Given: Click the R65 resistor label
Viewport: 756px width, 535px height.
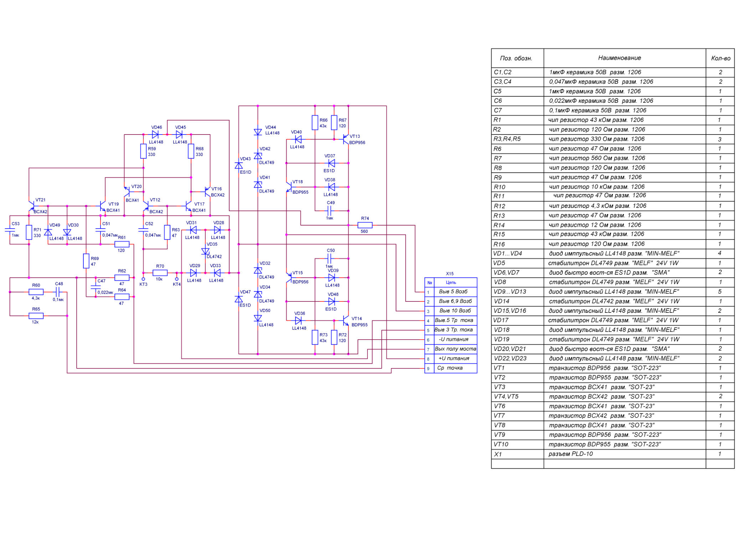Looking at the screenshot, I should pos(36,309).
